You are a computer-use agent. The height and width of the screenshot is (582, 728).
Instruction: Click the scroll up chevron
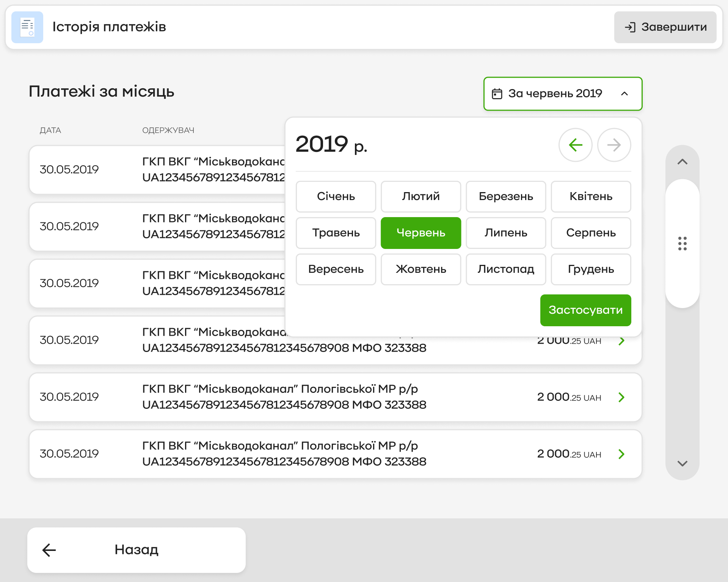point(682,162)
